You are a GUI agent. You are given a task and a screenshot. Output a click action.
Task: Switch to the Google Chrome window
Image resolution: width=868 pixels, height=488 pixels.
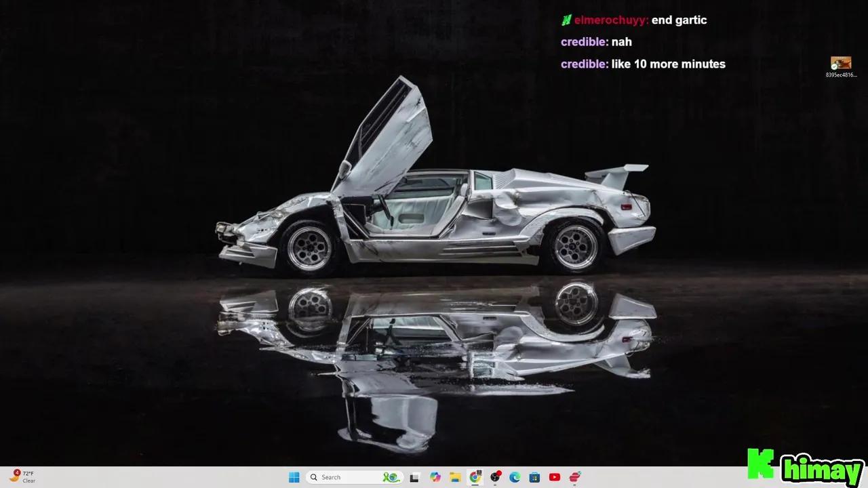click(x=475, y=477)
